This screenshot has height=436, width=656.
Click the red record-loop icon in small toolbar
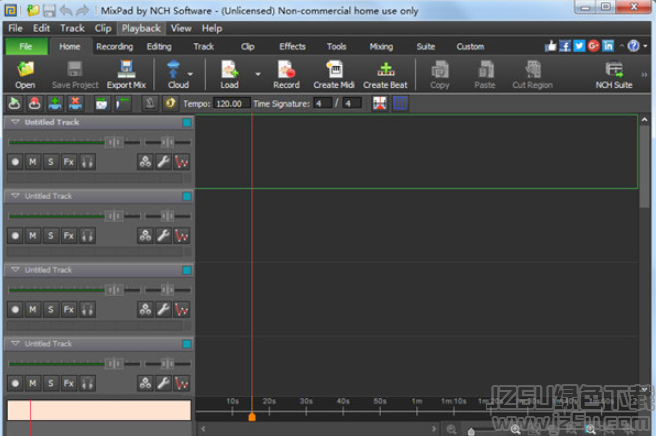coord(34,103)
